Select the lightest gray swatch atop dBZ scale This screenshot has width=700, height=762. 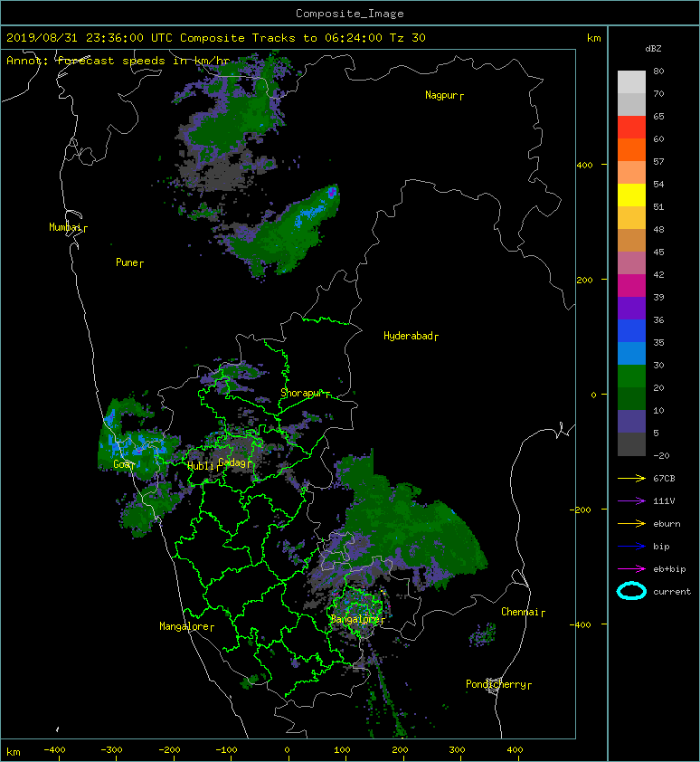631,82
